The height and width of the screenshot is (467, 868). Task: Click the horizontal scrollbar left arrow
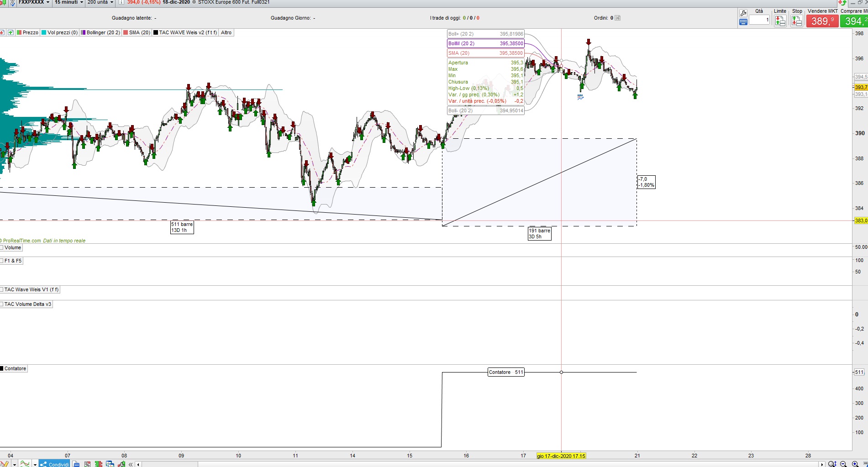[x=138, y=465]
